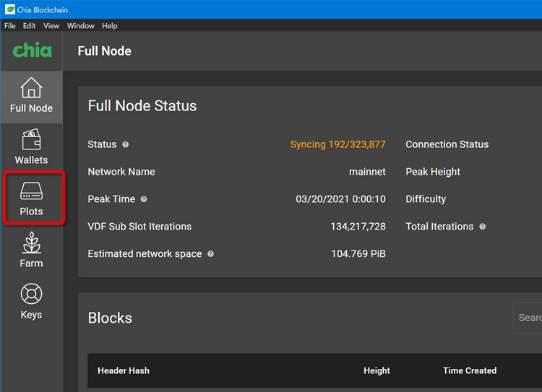
Task: Open the File menu
Action: click(x=9, y=26)
